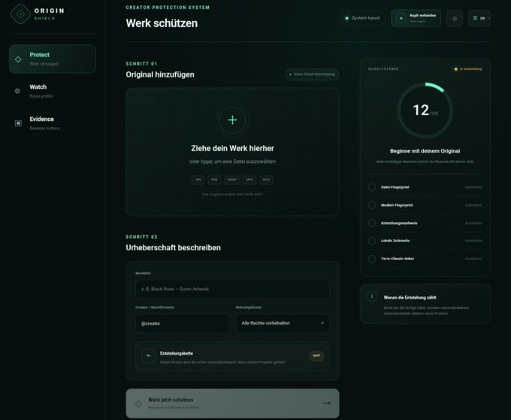Viewport: 511px width, 420px height.
Task: Click the square icon beside Evidence
Action: pyautogui.click(x=18, y=123)
